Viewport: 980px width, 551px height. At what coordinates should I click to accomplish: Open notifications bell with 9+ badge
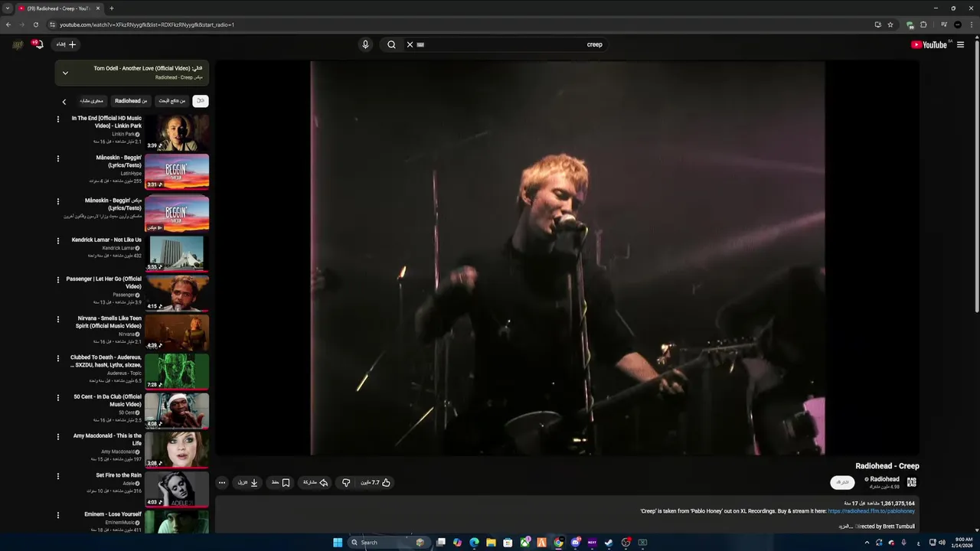click(37, 44)
